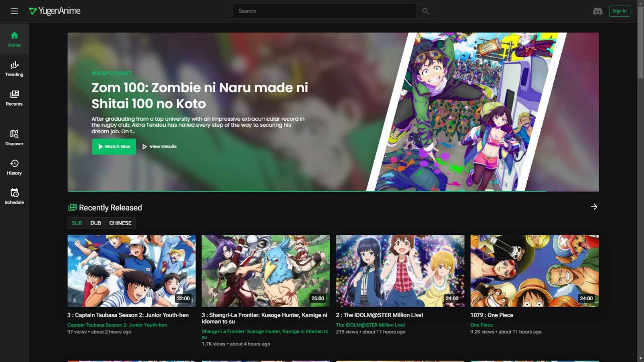Click the Zom 100 description text
The height and width of the screenshot is (362, 644).
point(198,125)
